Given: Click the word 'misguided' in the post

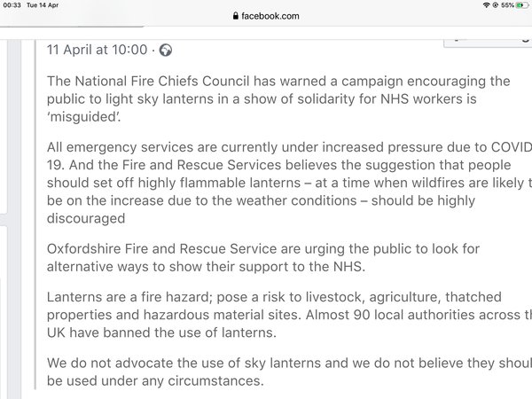Looking at the screenshot, I should pyautogui.click(x=84, y=117).
